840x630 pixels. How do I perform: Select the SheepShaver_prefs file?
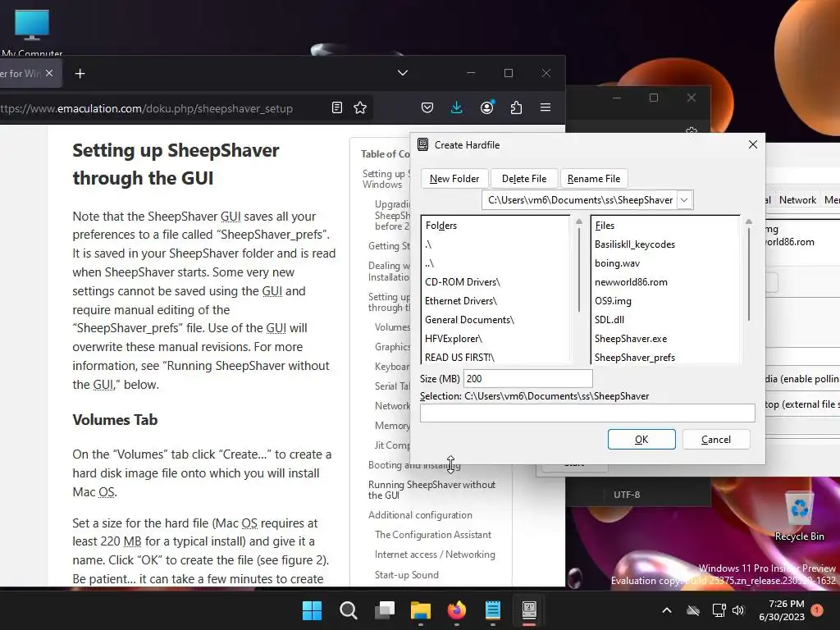pyautogui.click(x=635, y=358)
